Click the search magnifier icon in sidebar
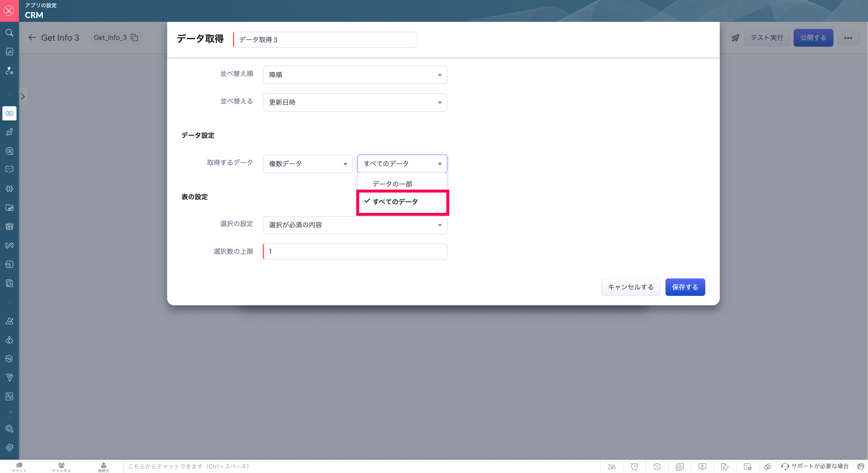868x473 pixels. [9, 33]
